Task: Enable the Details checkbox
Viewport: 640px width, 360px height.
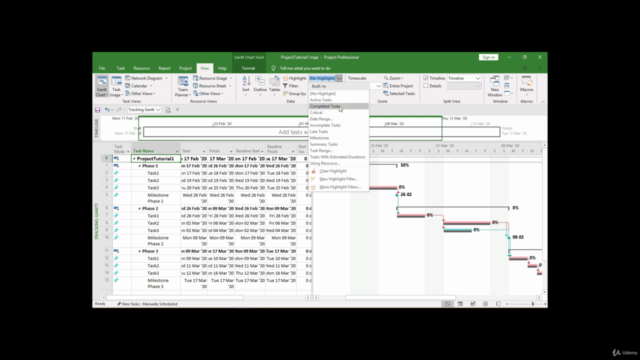Action: [x=426, y=86]
